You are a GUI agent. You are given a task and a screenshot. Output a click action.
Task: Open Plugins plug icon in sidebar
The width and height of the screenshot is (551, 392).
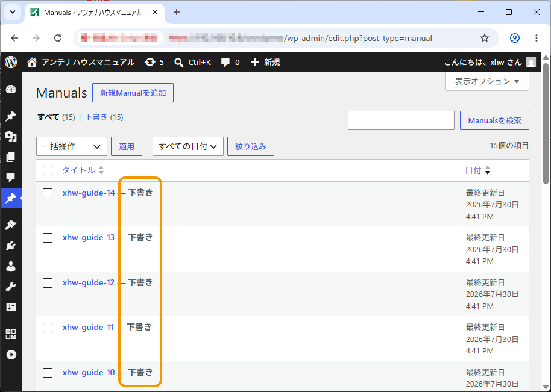tap(11, 246)
